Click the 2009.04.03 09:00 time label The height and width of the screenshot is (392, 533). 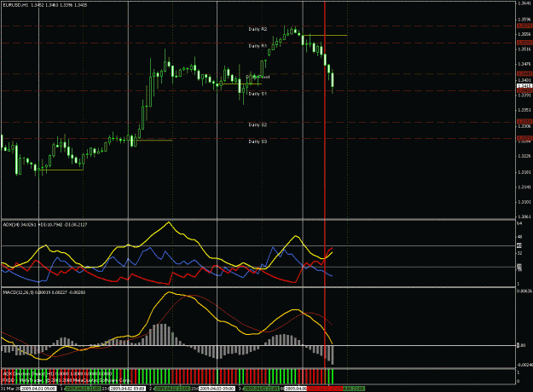click(217, 389)
